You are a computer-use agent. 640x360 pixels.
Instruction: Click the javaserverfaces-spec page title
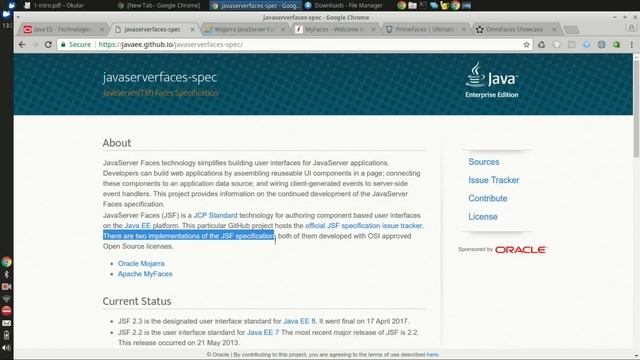click(160, 78)
